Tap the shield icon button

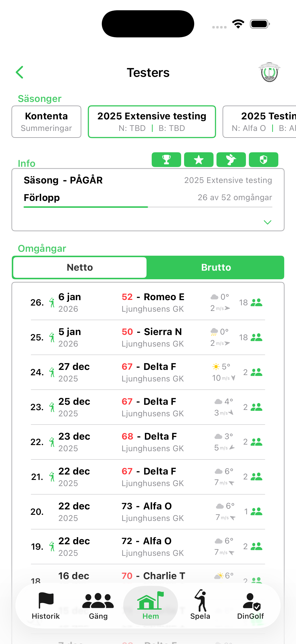263,159
